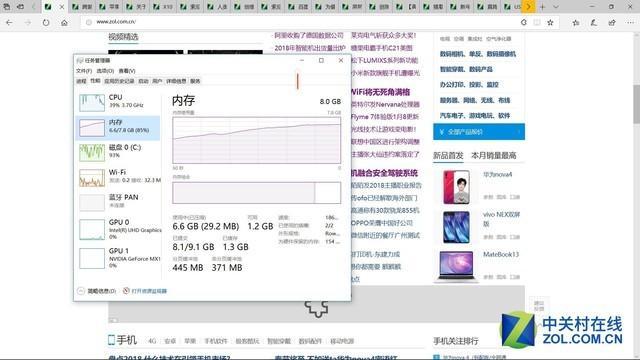Collapse Task Manager with 简略信息(D) button
Screen dimensions: 640x360
(x=97, y=291)
